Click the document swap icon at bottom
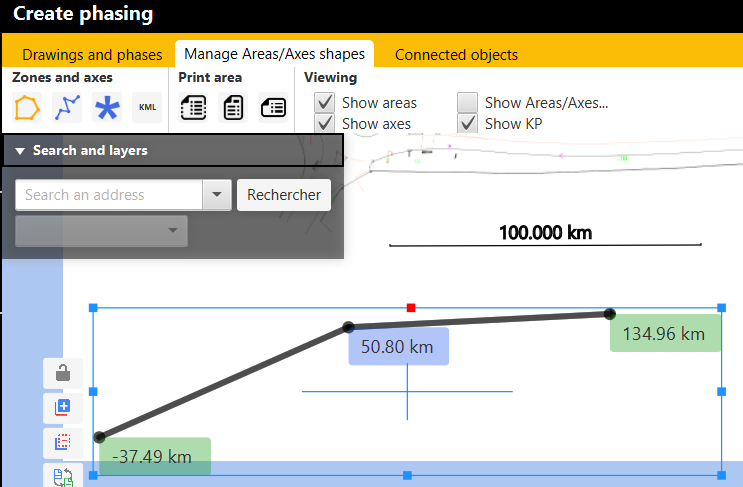Image resolution: width=743 pixels, height=487 pixels. point(63,476)
